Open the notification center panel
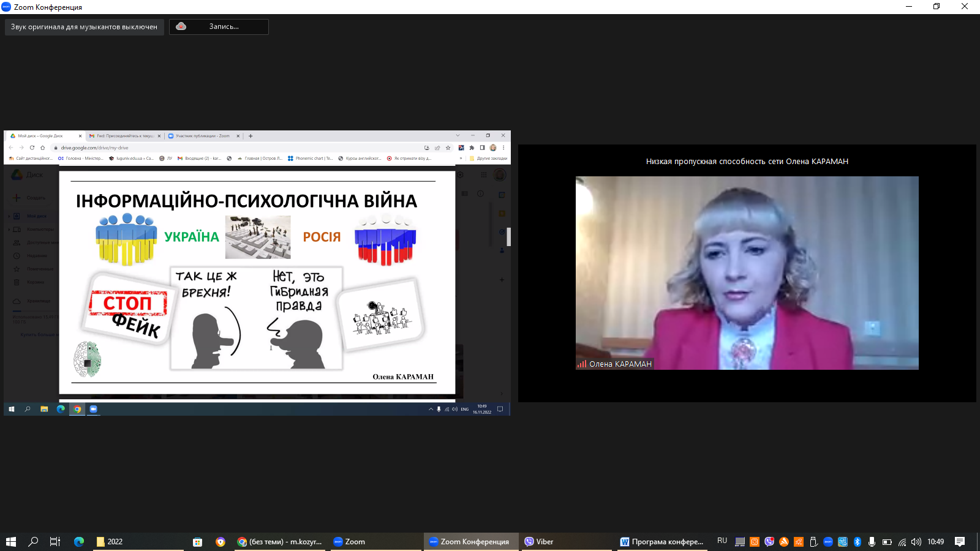Image resolution: width=980 pixels, height=551 pixels. tap(960, 542)
